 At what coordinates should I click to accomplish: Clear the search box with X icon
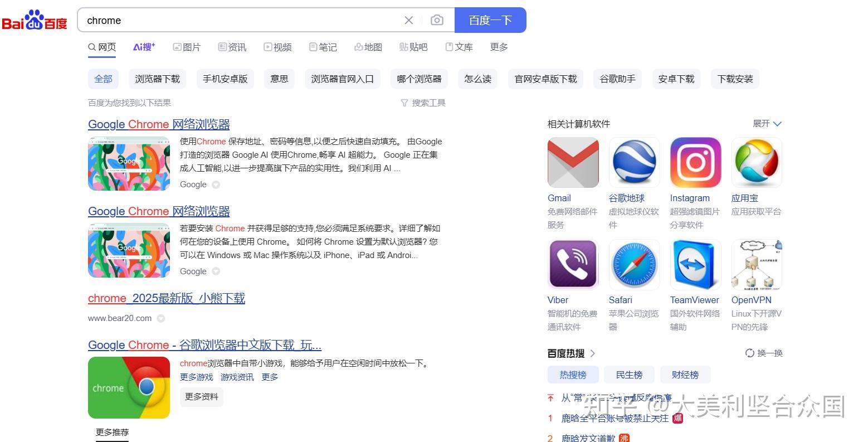pos(408,20)
